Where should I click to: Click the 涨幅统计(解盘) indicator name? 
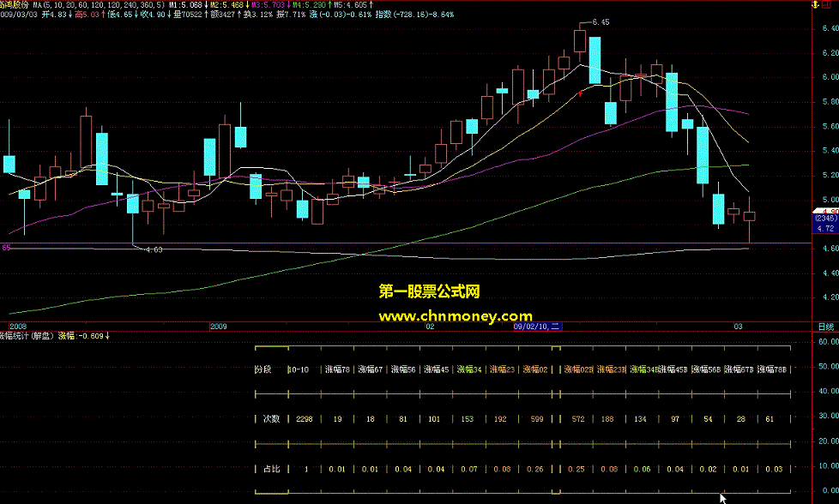pos(27,336)
